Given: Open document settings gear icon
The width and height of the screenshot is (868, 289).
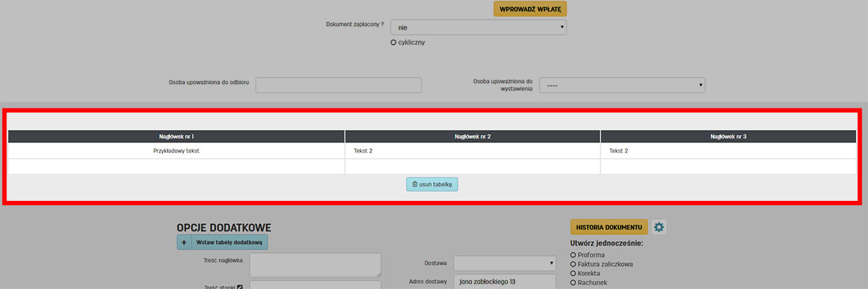Looking at the screenshot, I should point(658,227).
